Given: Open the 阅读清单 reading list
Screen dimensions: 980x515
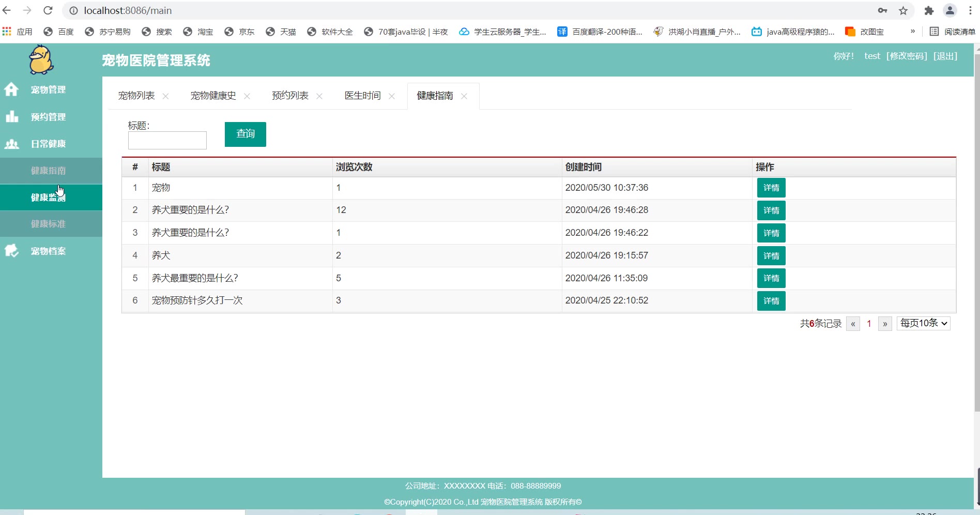Looking at the screenshot, I should 952,32.
